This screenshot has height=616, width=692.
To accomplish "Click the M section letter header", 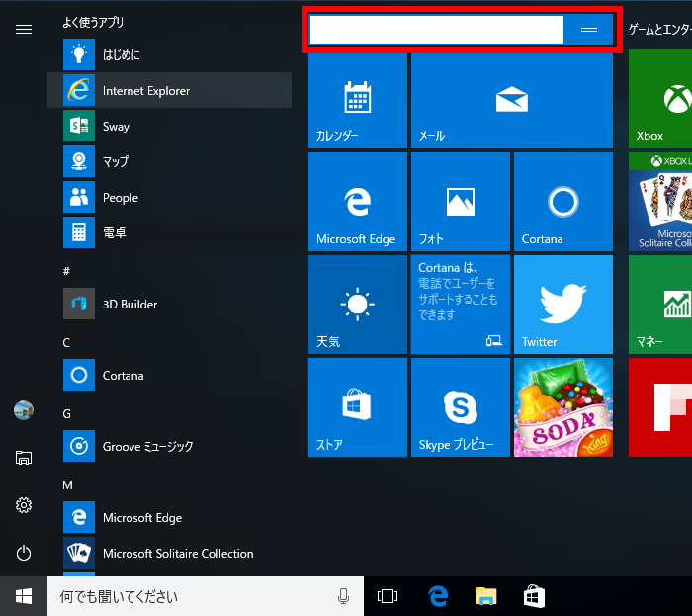I will tap(67, 485).
